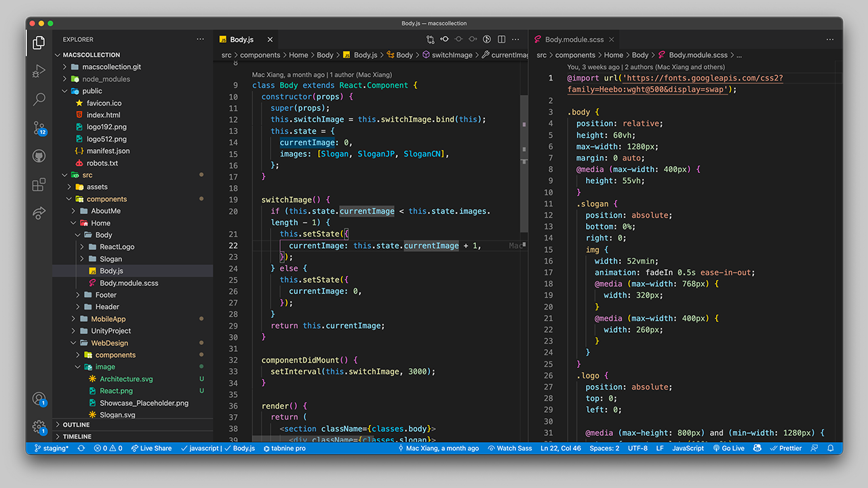Open more actions for the scss editor group

click(830, 39)
